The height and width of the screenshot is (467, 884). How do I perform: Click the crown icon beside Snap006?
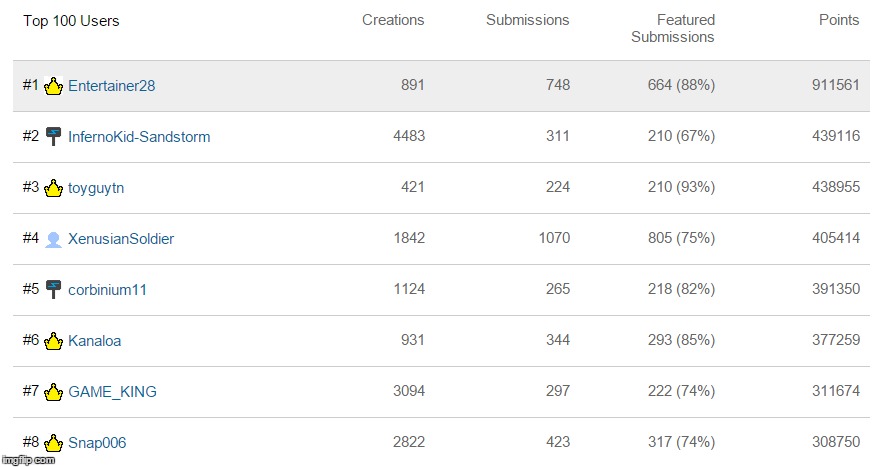tap(54, 443)
